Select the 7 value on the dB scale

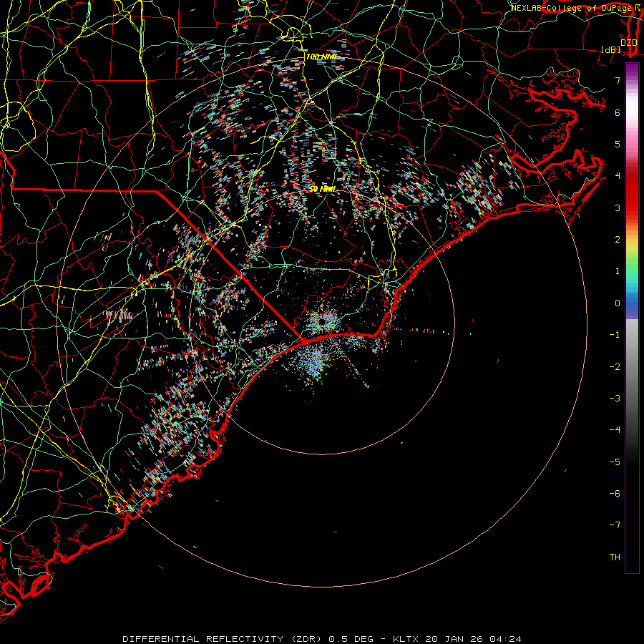pos(618,80)
